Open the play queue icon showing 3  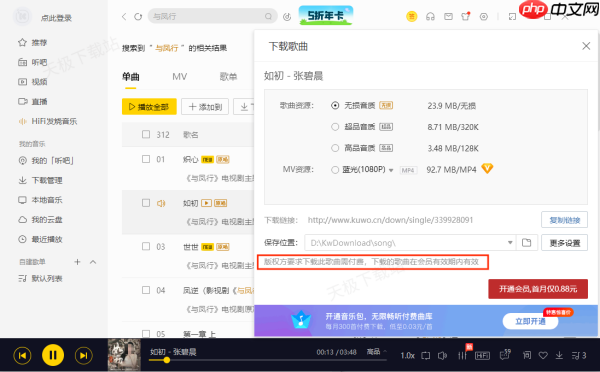579,356
